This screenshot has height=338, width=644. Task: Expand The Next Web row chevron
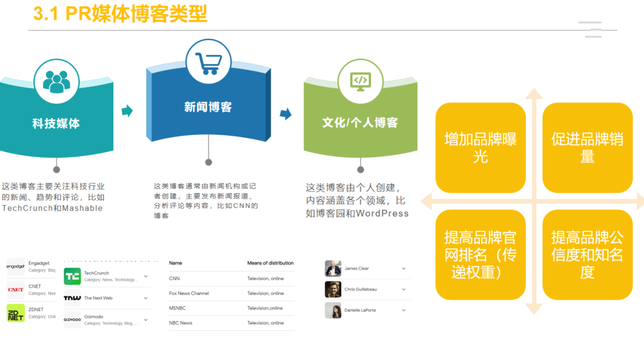tap(146, 298)
